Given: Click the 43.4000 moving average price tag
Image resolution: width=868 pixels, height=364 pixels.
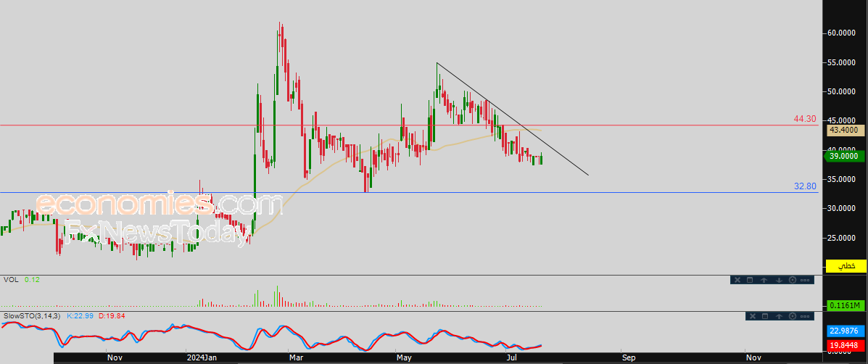Looking at the screenshot, I should [x=846, y=131].
